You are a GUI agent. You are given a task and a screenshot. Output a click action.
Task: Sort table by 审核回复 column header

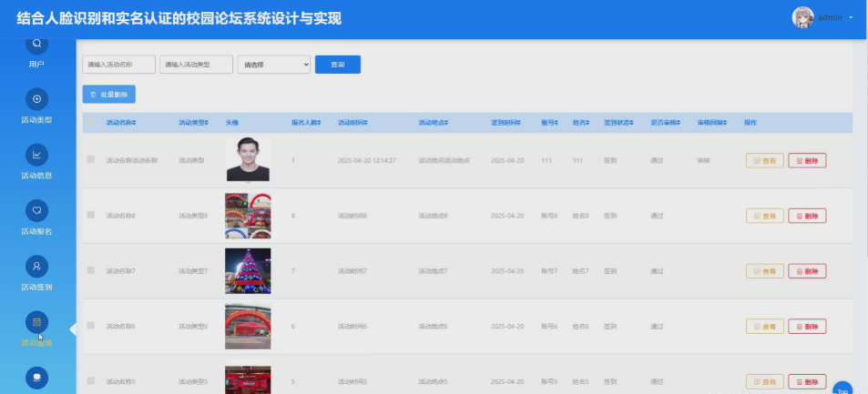[x=712, y=123]
